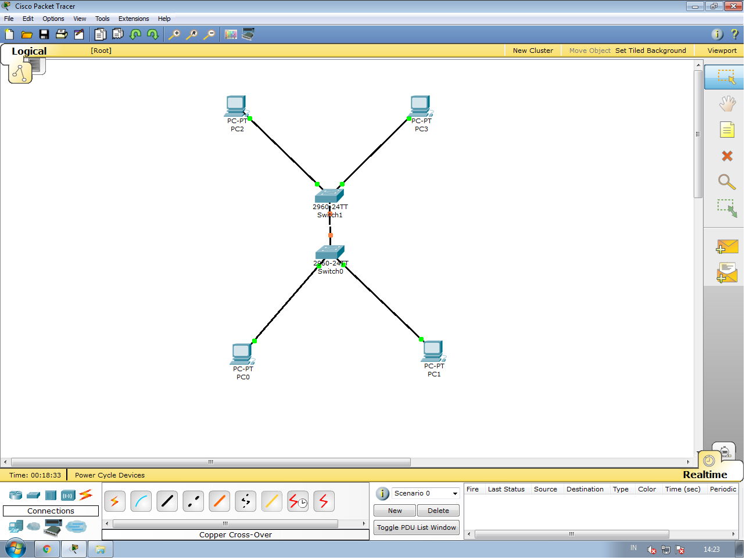This screenshot has width=746, height=560.
Task: Choose the dashed Copper Cross-Over cable
Action: pyautogui.click(x=193, y=501)
